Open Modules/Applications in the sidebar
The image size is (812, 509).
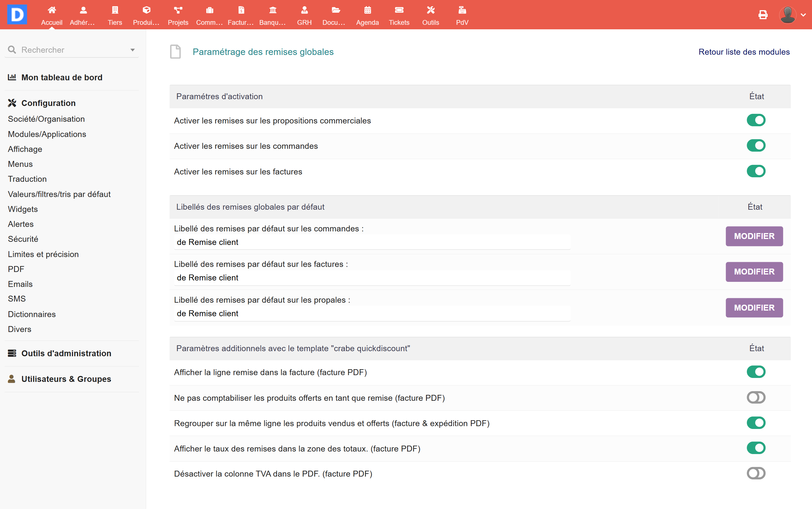point(47,134)
